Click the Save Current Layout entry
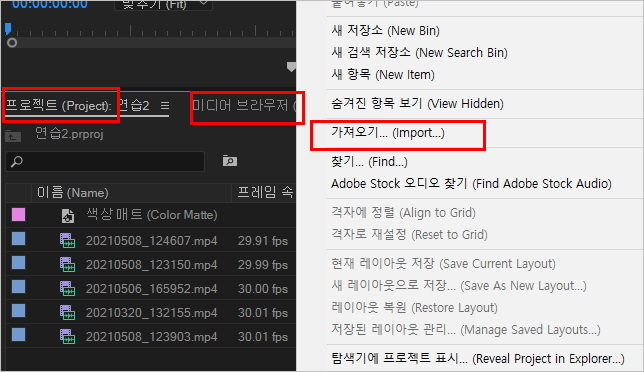This screenshot has height=372, width=644. pos(443,264)
